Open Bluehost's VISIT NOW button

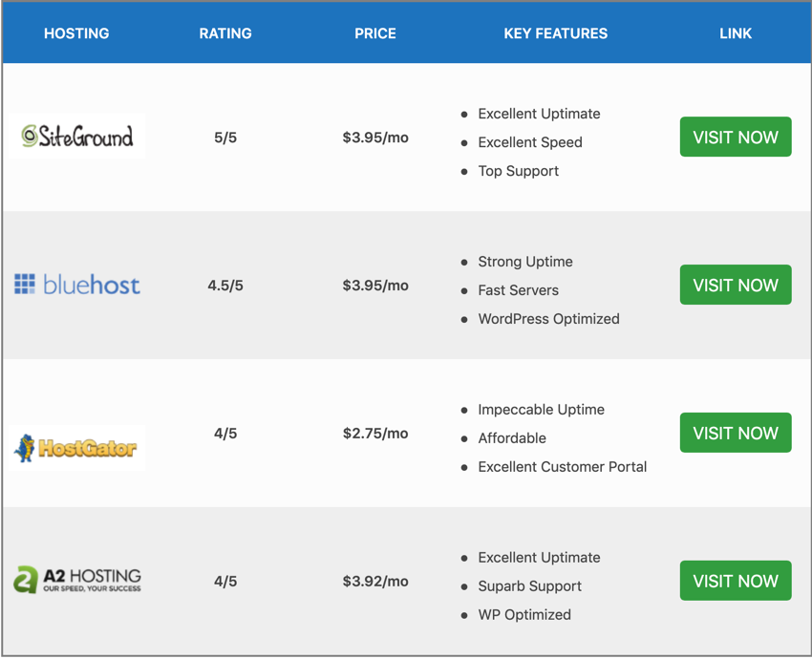point(736,285)
